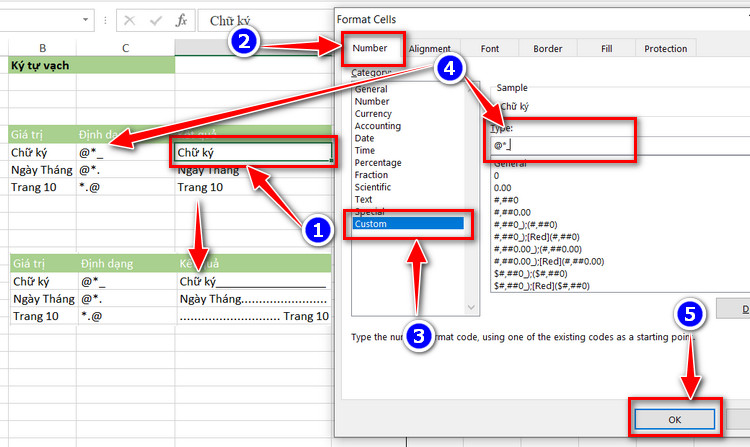Confirm with the OK button
This screenshot has height=447, width=750.
(674, 419)
